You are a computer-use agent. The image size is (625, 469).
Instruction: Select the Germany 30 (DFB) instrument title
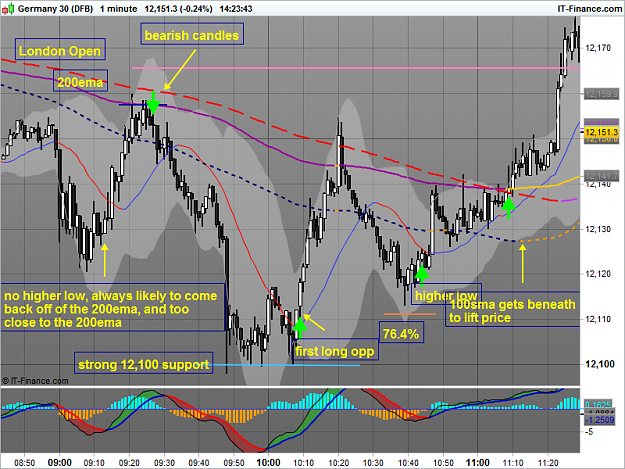coord(55,9)
